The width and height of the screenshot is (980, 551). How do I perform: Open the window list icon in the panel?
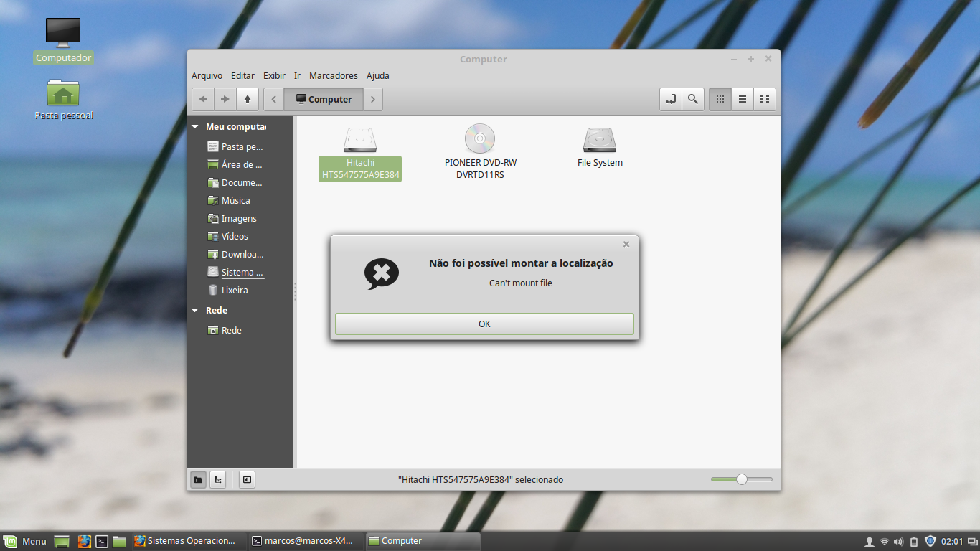pos(971,541)
